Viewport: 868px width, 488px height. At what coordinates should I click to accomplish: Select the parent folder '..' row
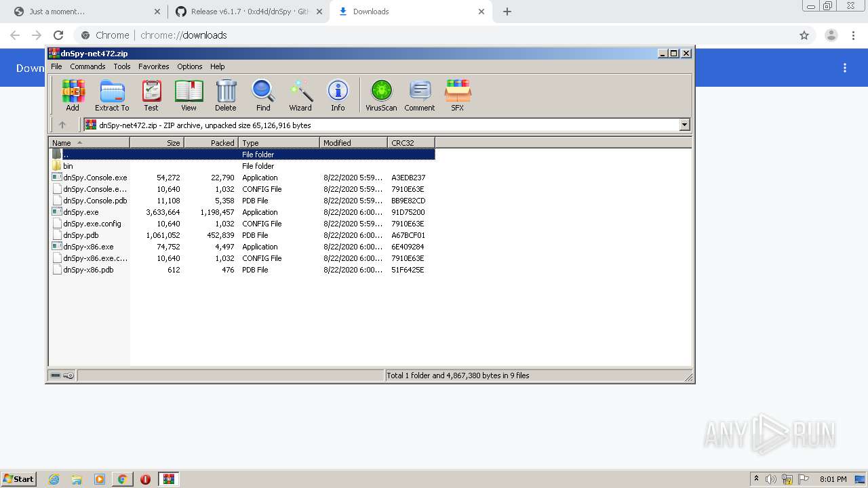point(242,155)
